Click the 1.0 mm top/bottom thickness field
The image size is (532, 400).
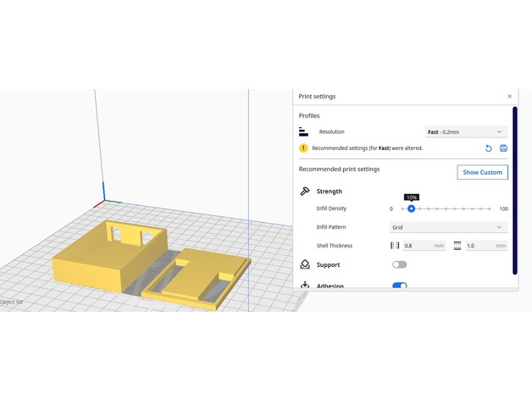[485, 246]
